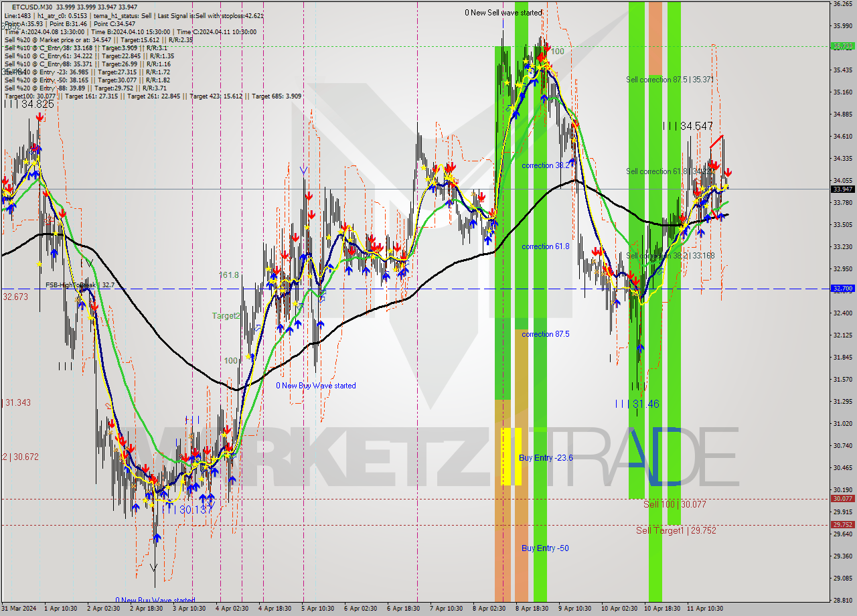
Task: Click the 3 Apr 10:30 time label
Action: click(x=189, y=609)
